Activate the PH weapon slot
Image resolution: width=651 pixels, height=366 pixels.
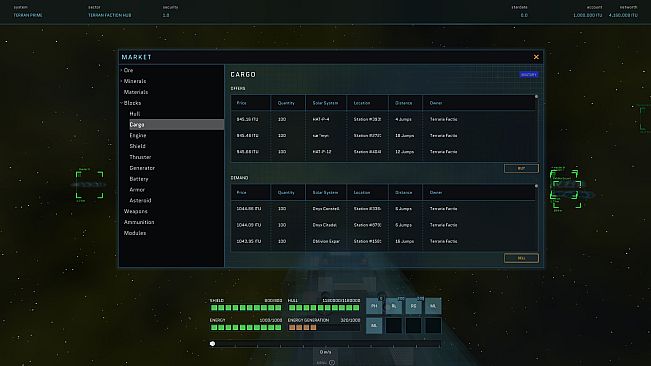(374, 306)
